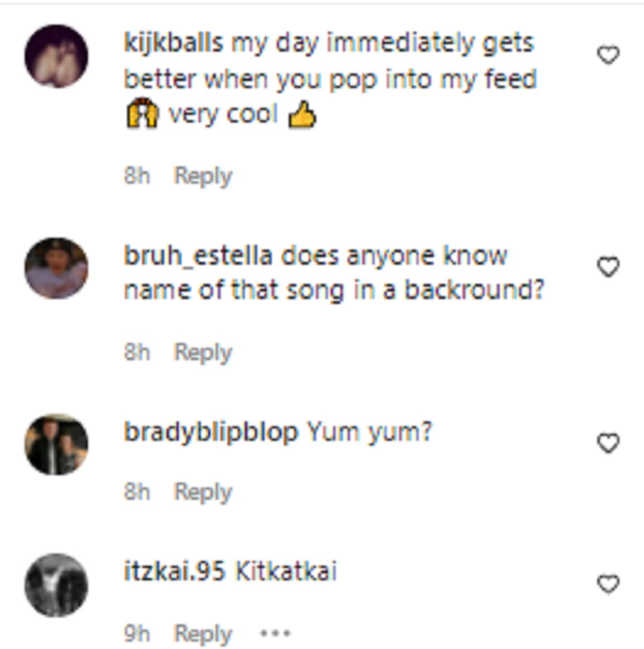Like the itzkai.95 comment
Screen dimensions: 644x649
click(608, 584)
